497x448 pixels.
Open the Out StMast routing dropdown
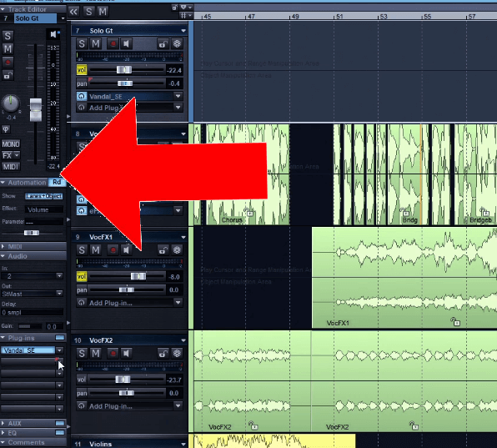pos(59,294)
